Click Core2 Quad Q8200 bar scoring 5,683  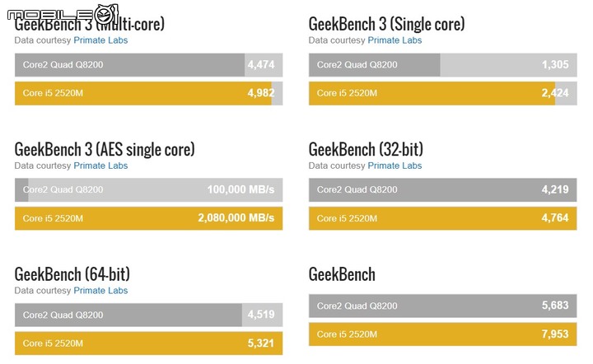[443, 306]
